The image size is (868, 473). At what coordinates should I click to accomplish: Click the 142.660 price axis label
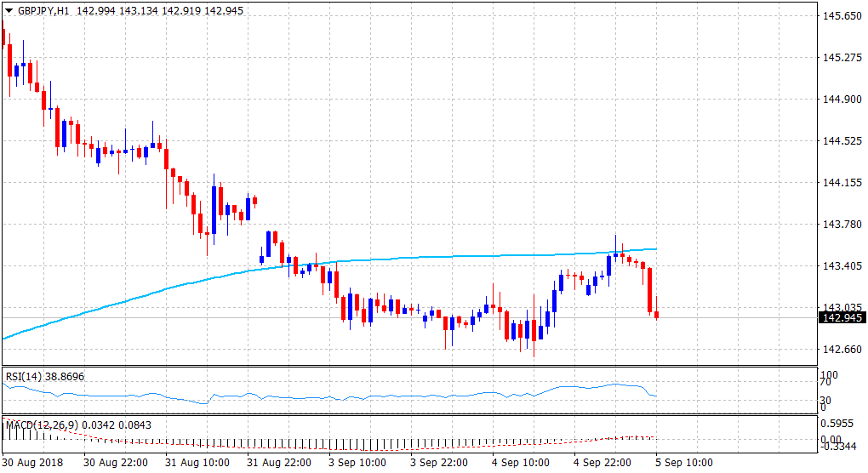pos(841,350)
